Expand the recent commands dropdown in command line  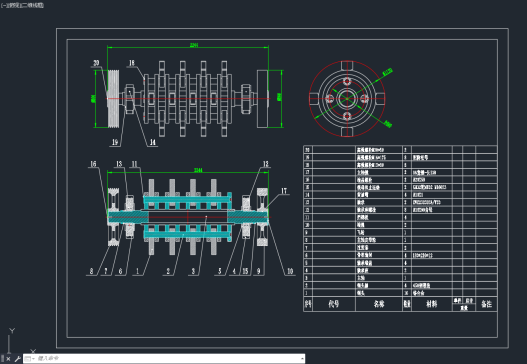29,359
